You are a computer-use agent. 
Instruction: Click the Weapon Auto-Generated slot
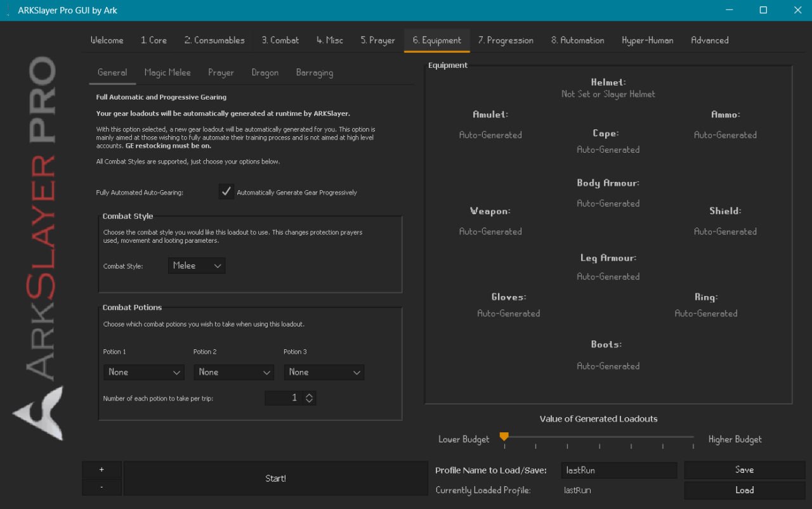pos(490,231)
